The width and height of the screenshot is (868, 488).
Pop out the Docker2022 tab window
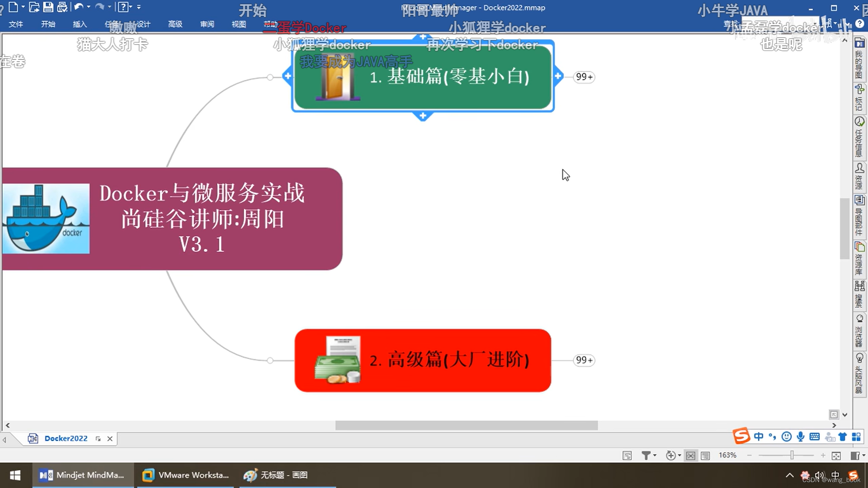98,439
